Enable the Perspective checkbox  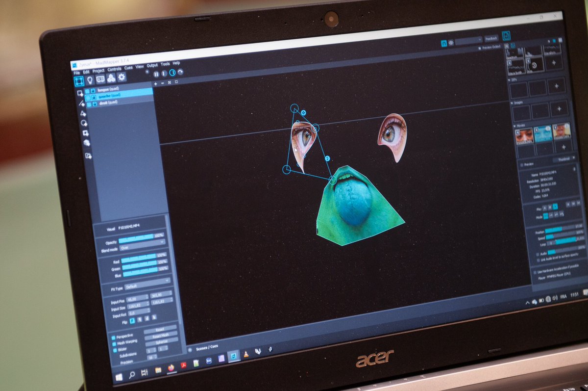click(113, 338)
